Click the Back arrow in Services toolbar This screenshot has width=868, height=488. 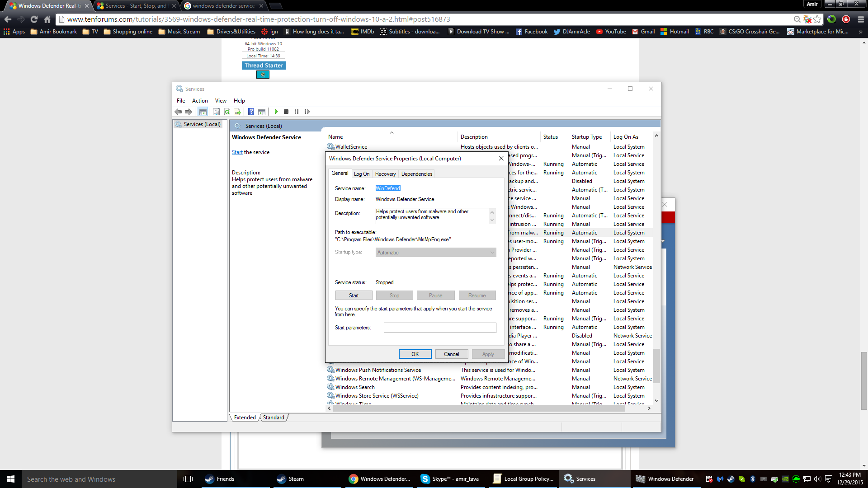pyautogui.click(x=178, y=112)
